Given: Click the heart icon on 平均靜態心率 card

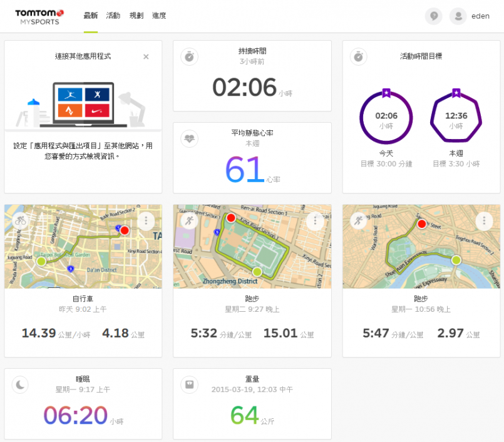Looking at the screenshot, I should pos(189,138).
